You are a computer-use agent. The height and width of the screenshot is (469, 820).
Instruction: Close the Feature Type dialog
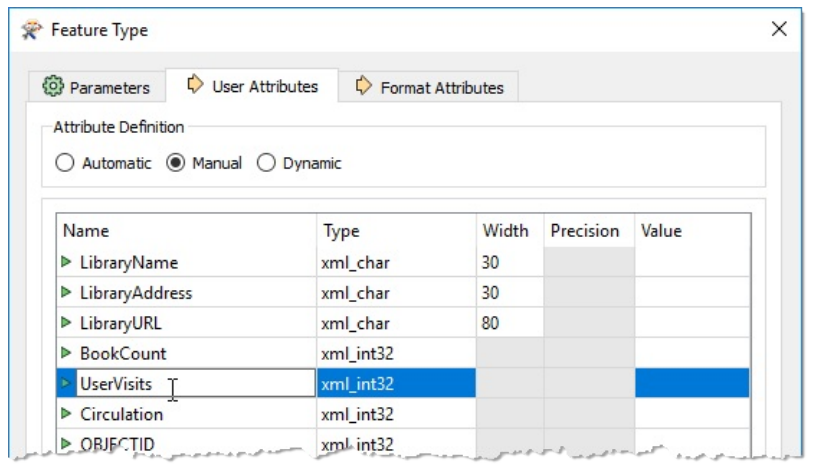click(x=779, y=30)
